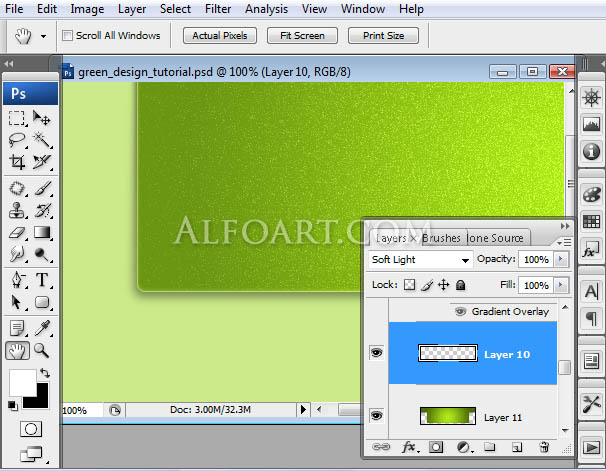The image size is (606, 471).
Task: Select the Notes tool
Action: [17, 328]
